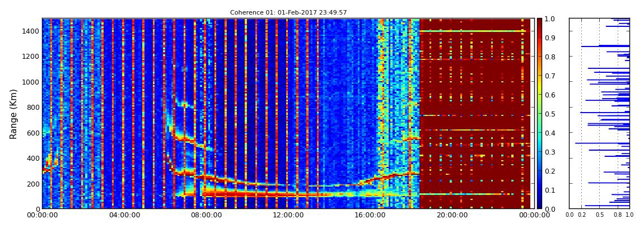The height and width of the screenshot is (228, 644).
Task: Click the 0.2 tick of the profile plot
Action: pos(581,215)
